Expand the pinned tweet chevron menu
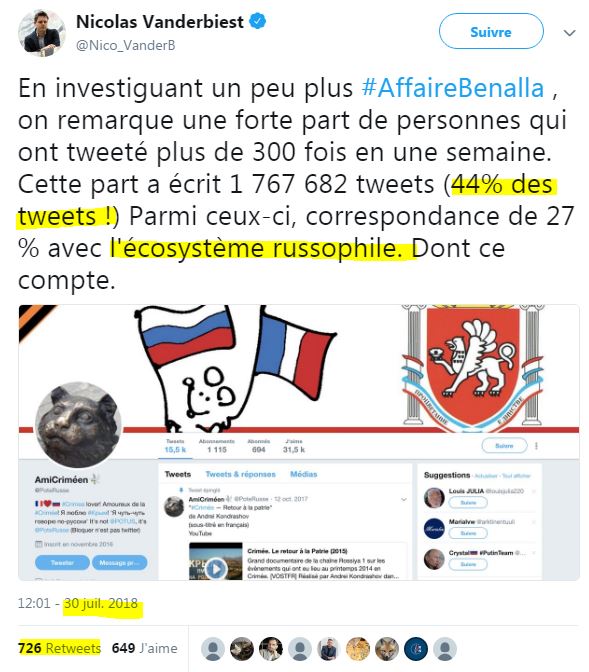 pos(403,499)
